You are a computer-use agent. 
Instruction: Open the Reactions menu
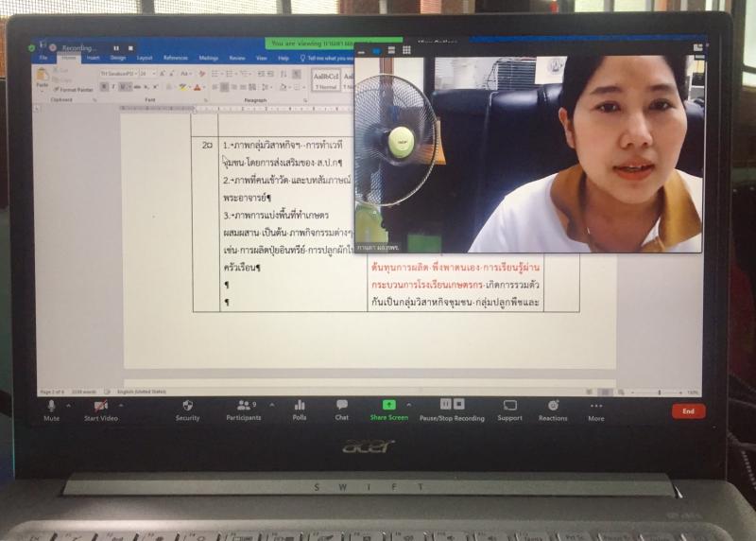click(x=553, y=410)
